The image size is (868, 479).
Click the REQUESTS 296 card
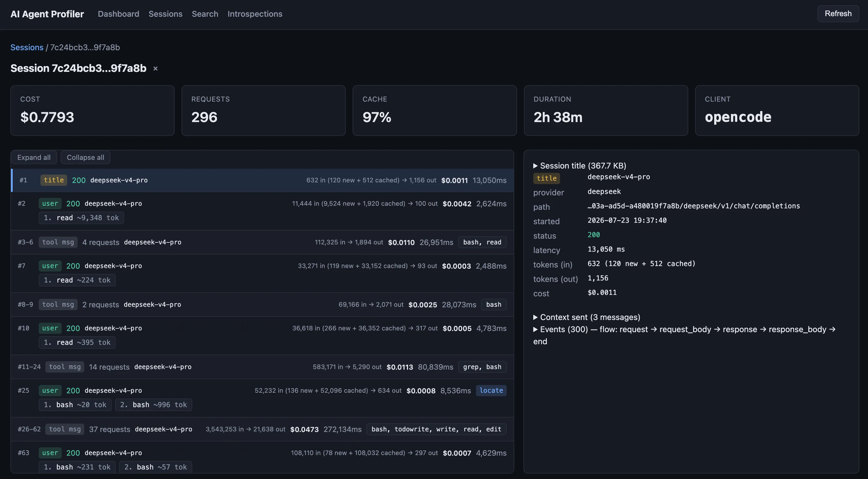pos(263,111)
